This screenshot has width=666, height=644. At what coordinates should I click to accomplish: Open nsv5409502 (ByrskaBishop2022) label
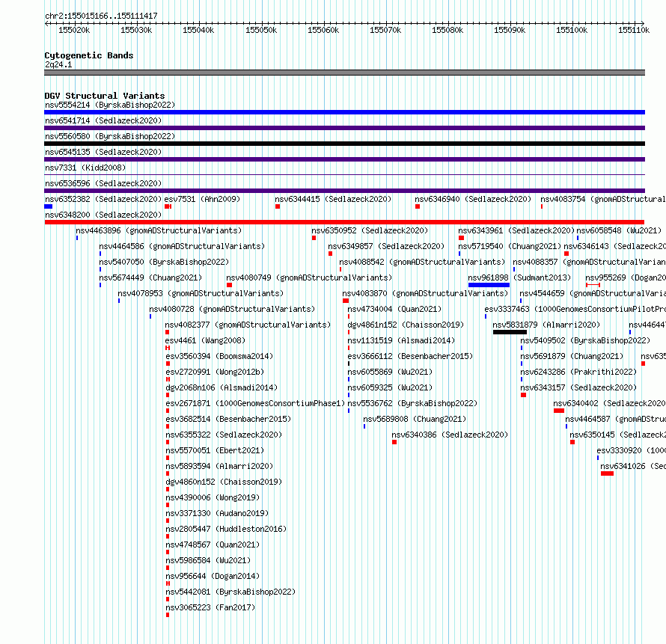click(585, 340)
